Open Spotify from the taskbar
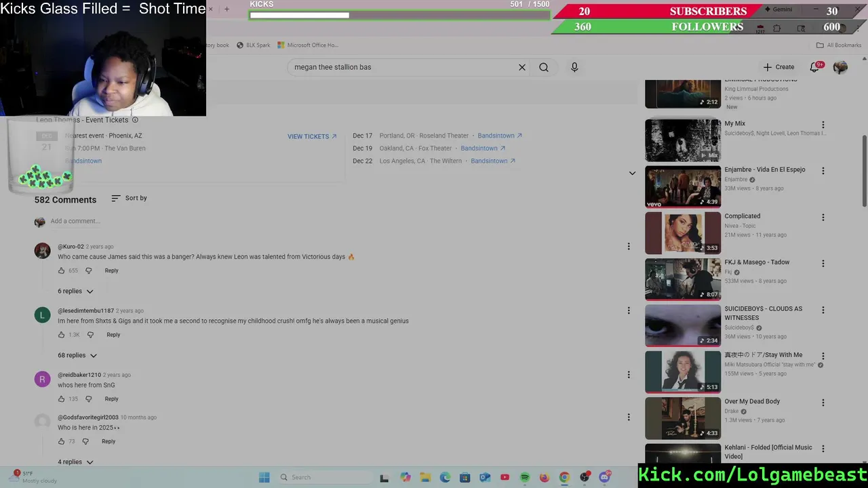868x488 pixels. [524, 477]
